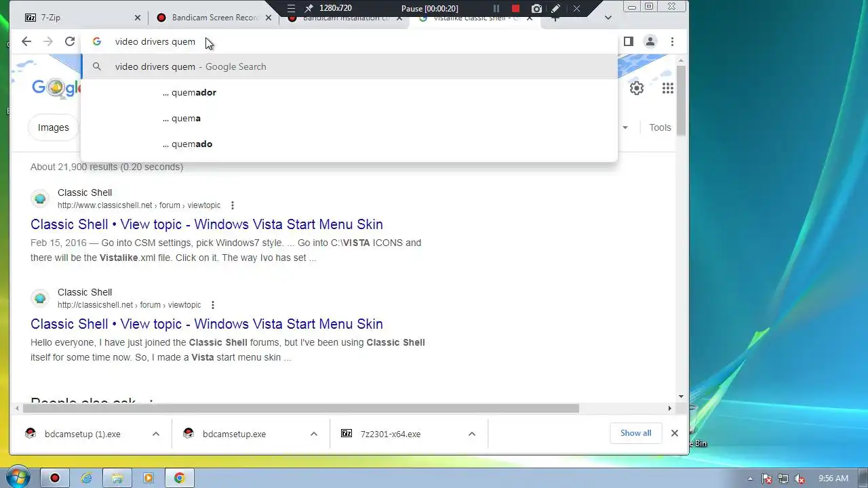Click the Google doodle logo
This screenshot has width=868, height=488.
57,87
